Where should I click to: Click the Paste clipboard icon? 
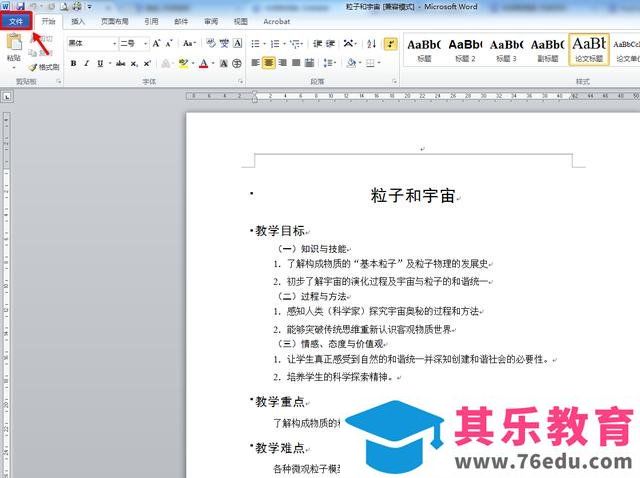[14, 42]
